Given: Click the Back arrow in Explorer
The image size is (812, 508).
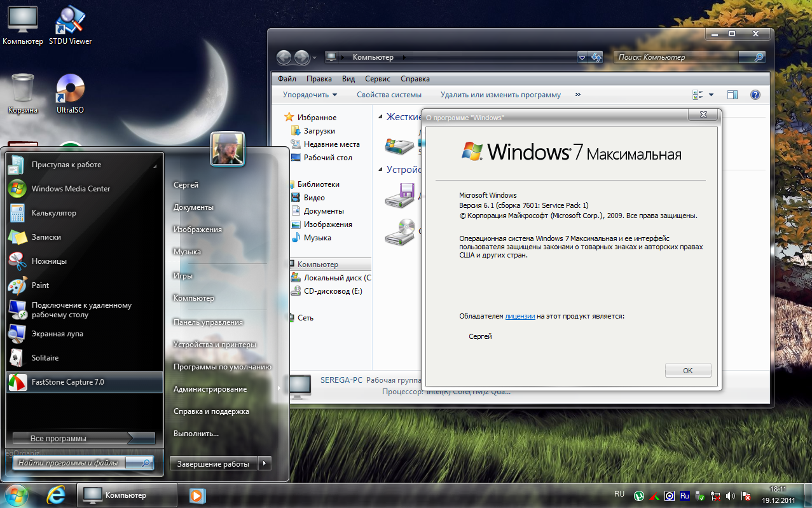Looking at the screenshot, I should 284,57.
